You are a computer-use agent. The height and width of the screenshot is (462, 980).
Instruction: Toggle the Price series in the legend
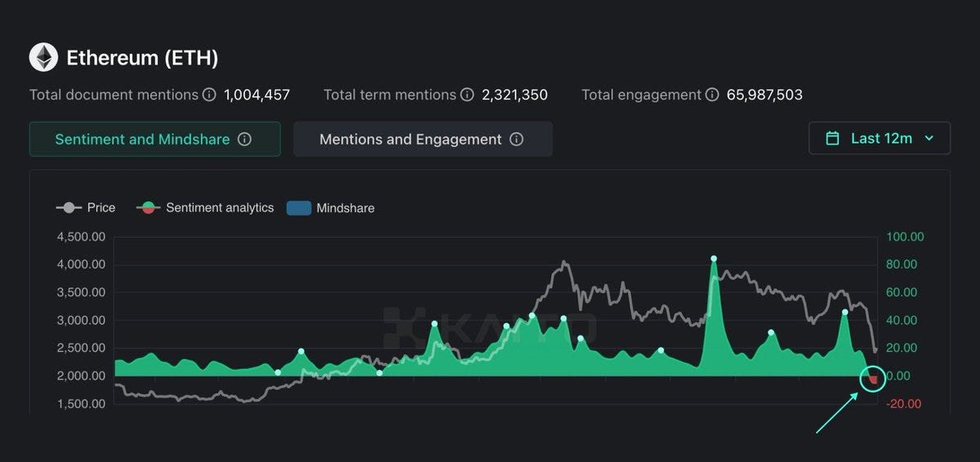point(86,208)
